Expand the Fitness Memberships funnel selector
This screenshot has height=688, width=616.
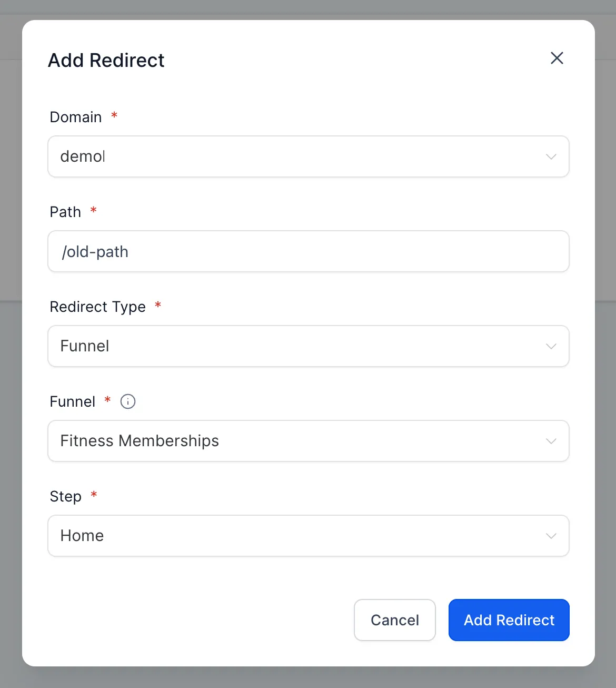[x=295, y=441]
